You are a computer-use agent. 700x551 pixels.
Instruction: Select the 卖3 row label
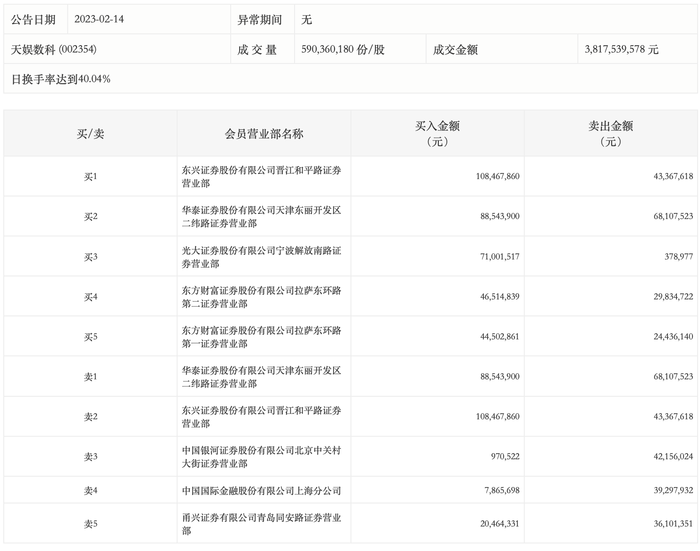coord(90,457)
